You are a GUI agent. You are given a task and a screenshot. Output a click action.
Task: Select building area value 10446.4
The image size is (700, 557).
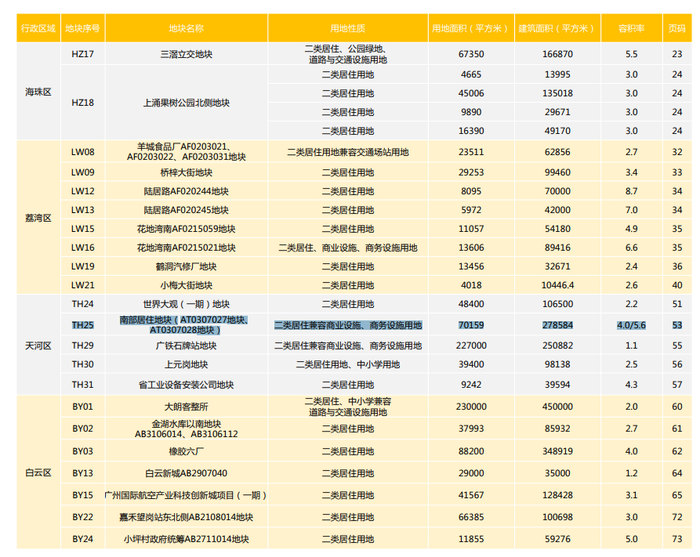(557, 285)
